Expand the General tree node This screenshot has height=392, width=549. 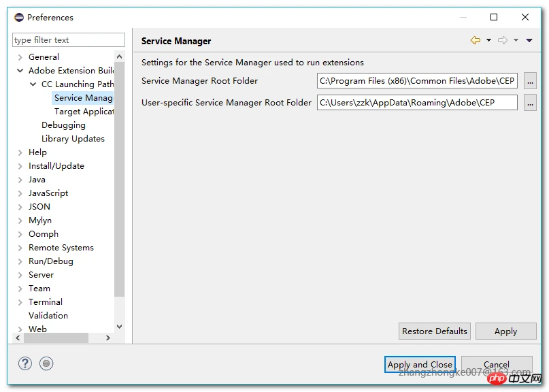coord(20,57)
